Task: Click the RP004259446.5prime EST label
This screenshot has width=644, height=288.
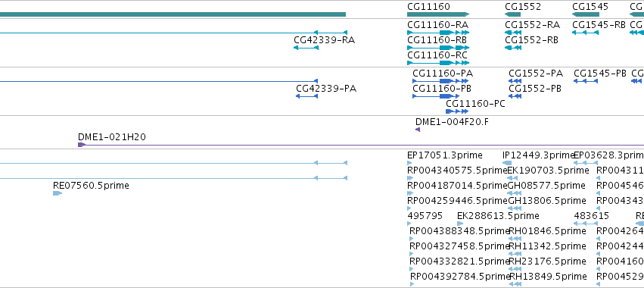Action: click(457, 201)
